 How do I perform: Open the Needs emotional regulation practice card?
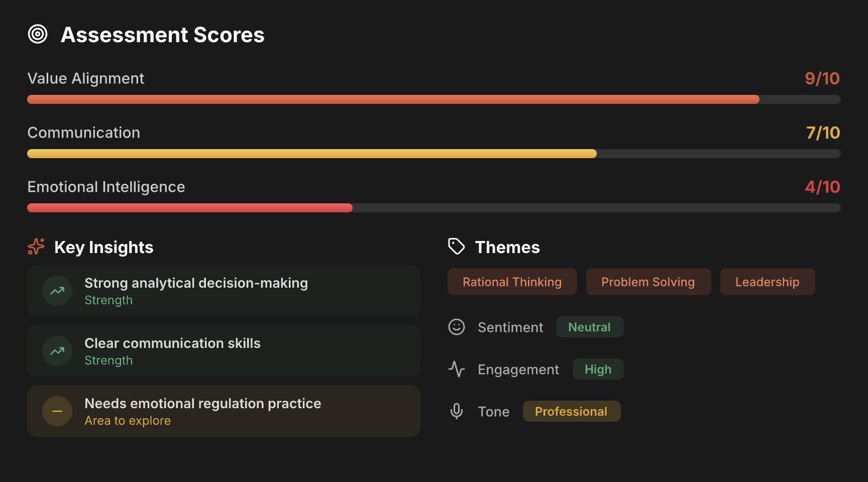coord(224,411)
